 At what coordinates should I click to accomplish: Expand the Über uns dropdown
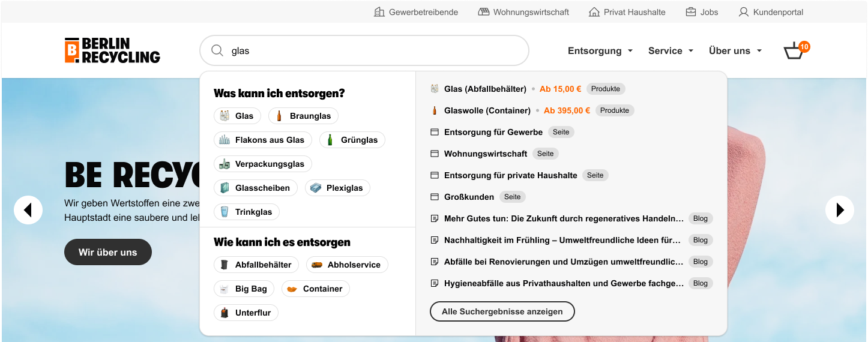coord(735,51)
